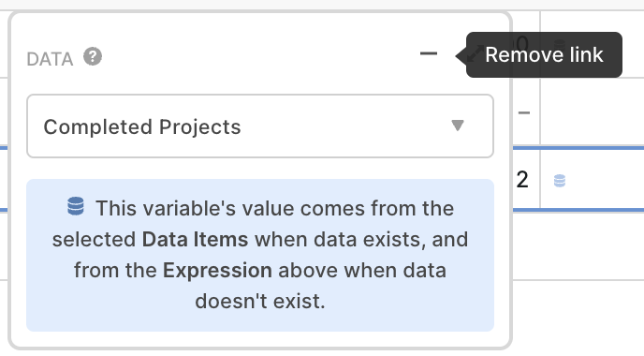The image size is (644, 356).
Task: Click the light blue database icon beside value 2
Action: [560, 181]
